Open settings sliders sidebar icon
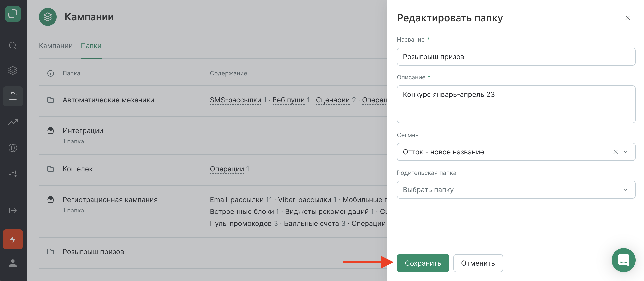Image resolution: width=644 pixels, height=281 pixels. coord(13,174)
